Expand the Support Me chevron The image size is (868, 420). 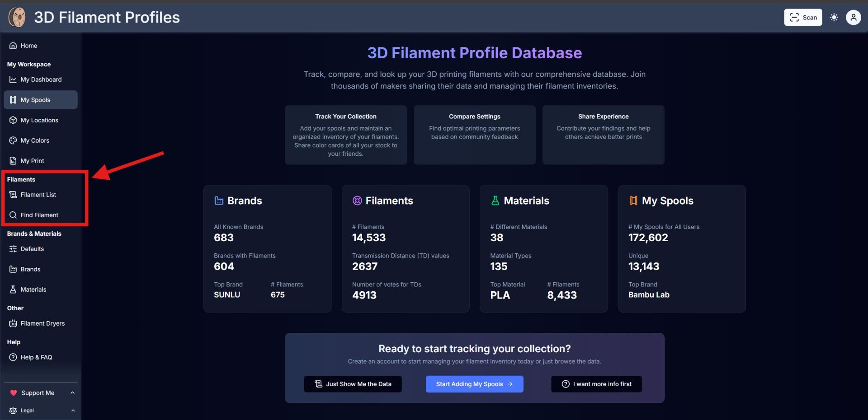(72, 393)
